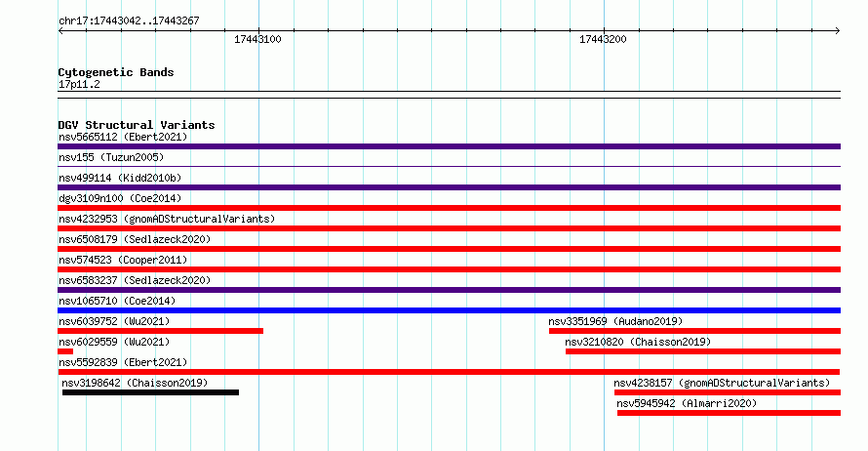
Task: Open variant nsv499114 (Kidd2010b) label
Action: tap(120, 178)
